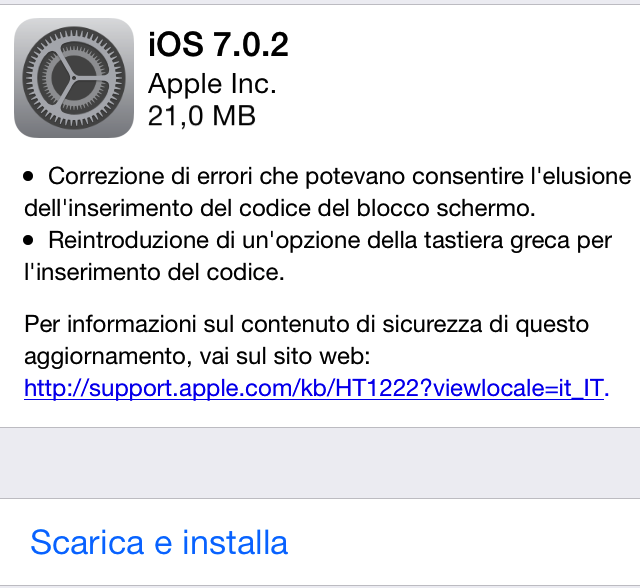Image resolution: width=640 pixels, height=588 pixels.
Task: Click the line "l'inserimento del codice."
Action: 154,272
